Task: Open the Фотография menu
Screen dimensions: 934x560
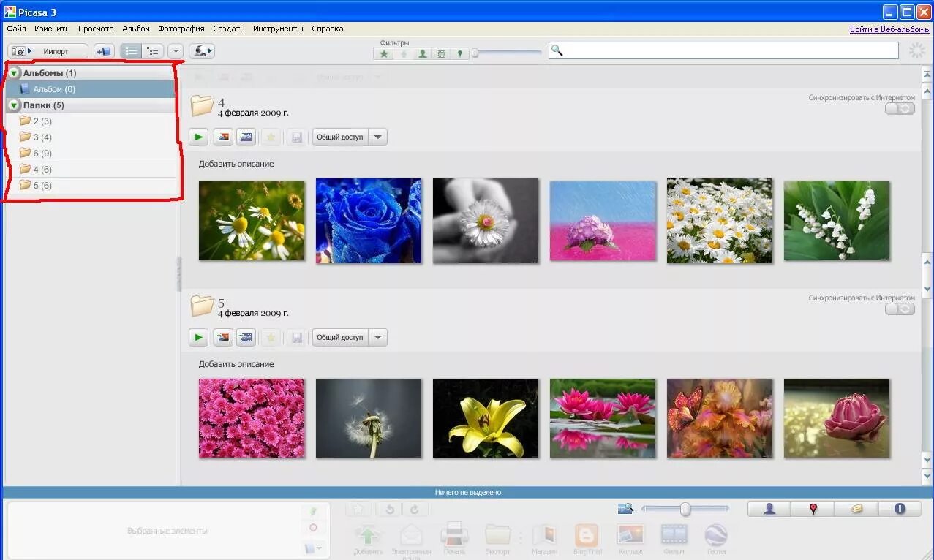Action: click(181, 29)
